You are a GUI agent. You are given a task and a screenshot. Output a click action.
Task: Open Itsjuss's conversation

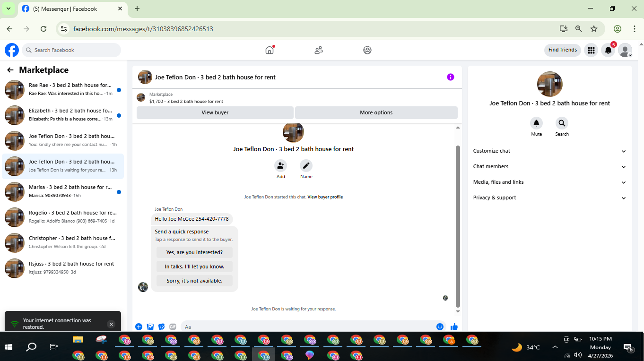(x=63, y=268)
